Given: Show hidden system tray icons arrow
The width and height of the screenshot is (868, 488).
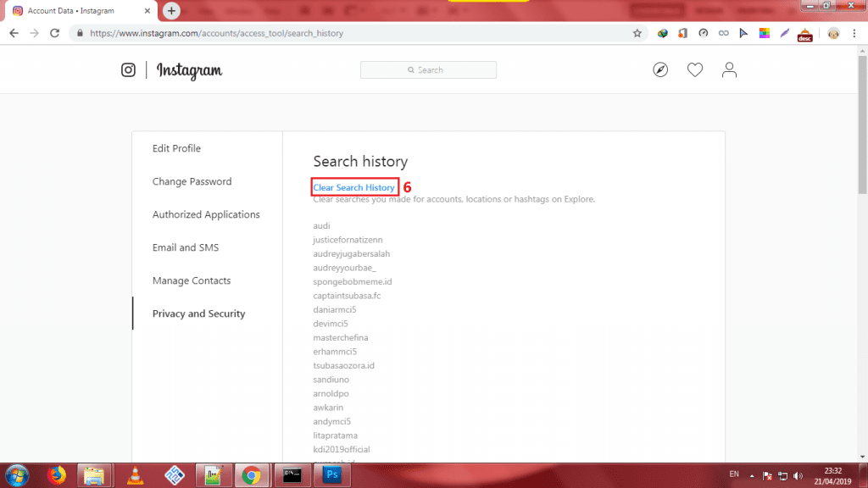Looking at the screenshot, I should (x=752, y=476).
